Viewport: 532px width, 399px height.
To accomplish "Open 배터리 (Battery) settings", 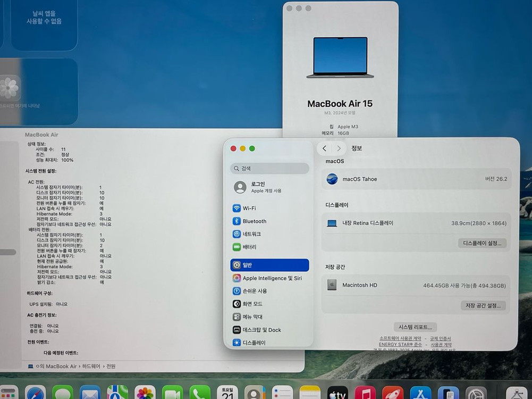I will 248,246.
